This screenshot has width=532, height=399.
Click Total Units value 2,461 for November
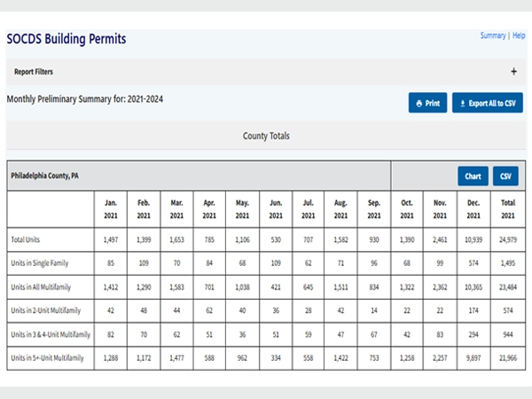[440, 239]
